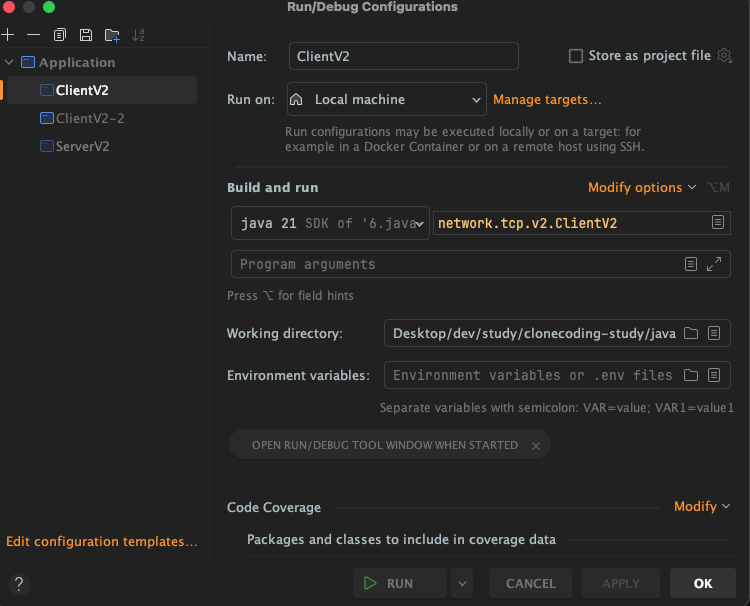Screen dimensions: 750x606
Task: Open the Code Coverage Modify dropdown
Action: click(x=702, y=506)
